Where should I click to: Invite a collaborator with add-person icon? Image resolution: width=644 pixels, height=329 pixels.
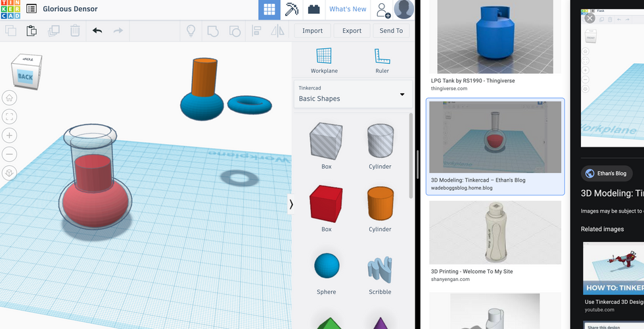(x=382, y=9)
